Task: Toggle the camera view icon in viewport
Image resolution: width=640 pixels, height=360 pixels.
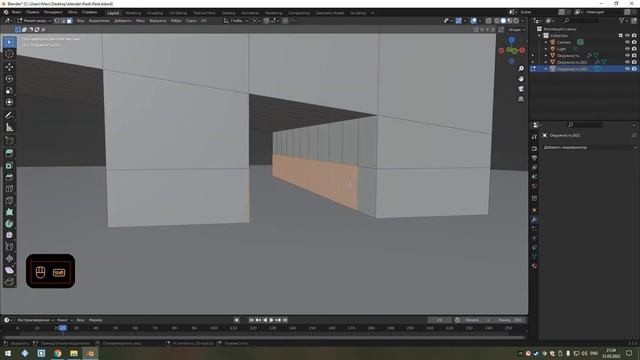Action: [521, 89]
